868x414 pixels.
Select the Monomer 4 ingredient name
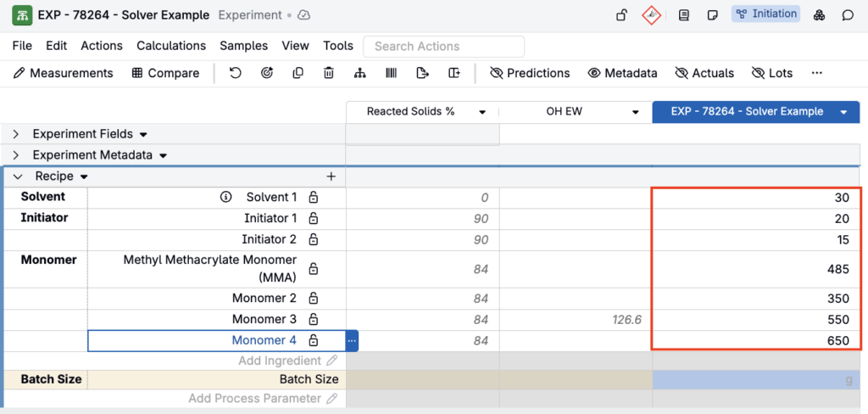(264, 340)
